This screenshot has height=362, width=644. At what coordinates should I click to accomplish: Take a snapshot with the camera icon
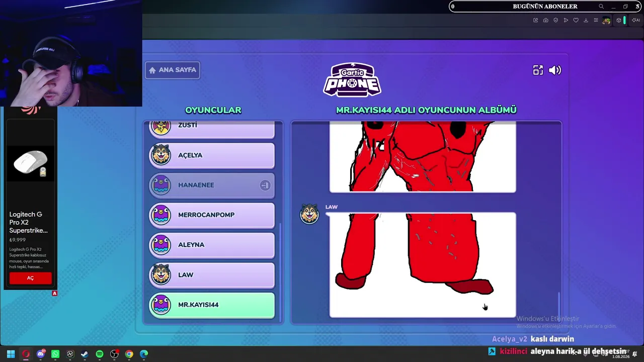[x=545, y=20]
